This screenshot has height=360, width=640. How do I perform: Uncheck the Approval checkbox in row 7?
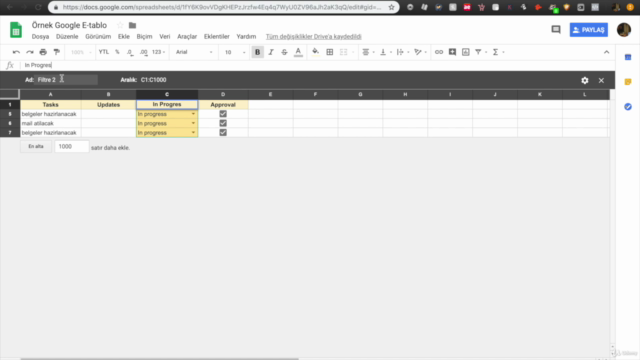tap(223, 133)
